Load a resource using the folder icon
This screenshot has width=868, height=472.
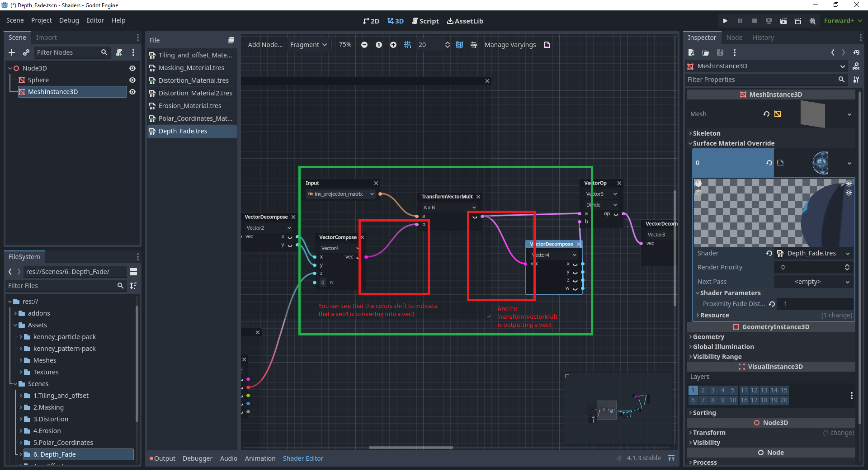click(705, 52)
